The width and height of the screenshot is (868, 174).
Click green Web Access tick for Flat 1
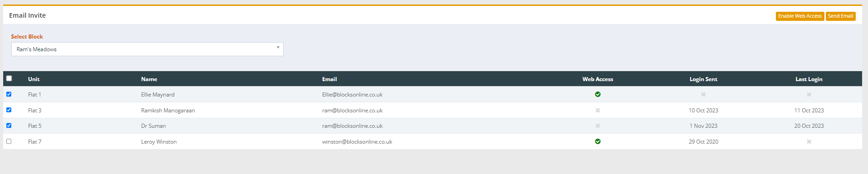598,94
